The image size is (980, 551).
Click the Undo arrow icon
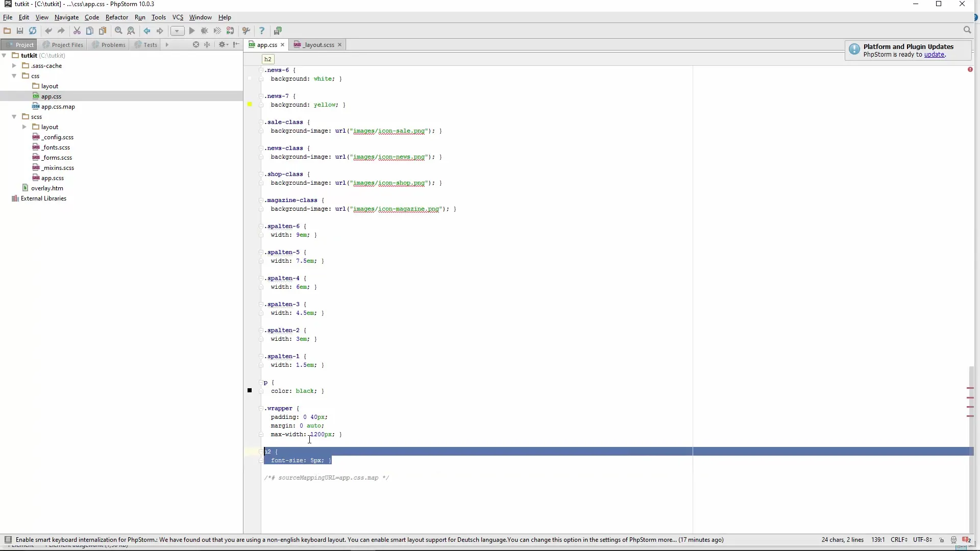(x=48, y=31)
